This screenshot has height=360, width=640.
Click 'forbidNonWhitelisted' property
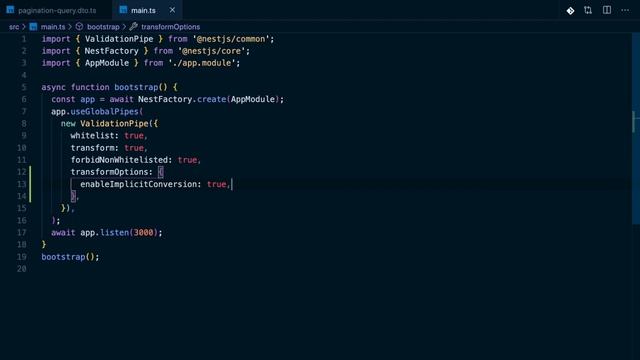119,160
